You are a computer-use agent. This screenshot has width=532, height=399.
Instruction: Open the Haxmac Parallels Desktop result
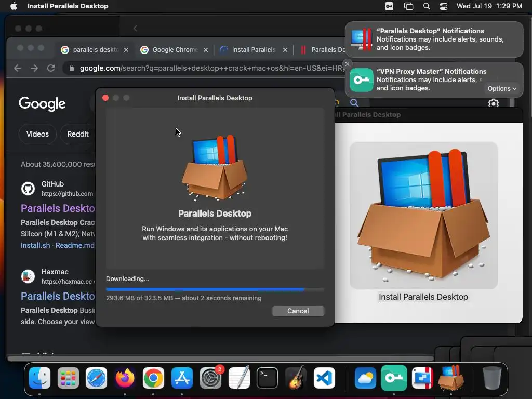point(58,296)
